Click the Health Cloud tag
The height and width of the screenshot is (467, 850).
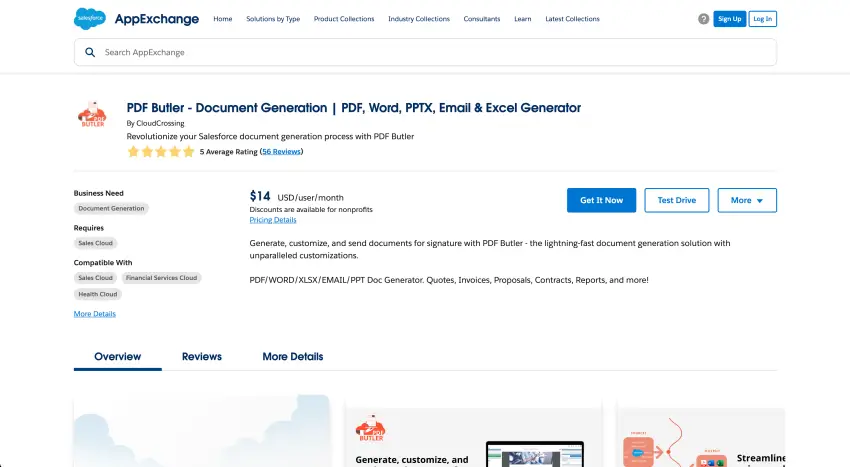[x=98, y=294]
